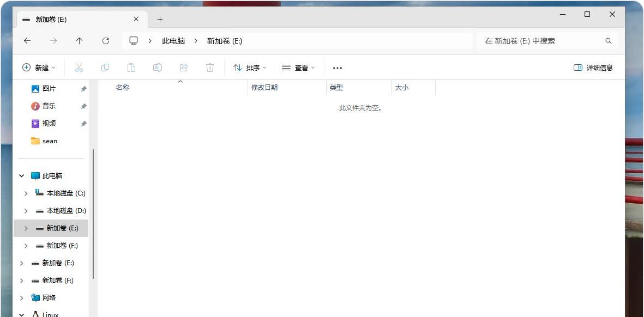The height and width of the screenshot is (317, 644).
Task: Collapse 此电脑 in the navigation tree
Action: click(21, 175)
